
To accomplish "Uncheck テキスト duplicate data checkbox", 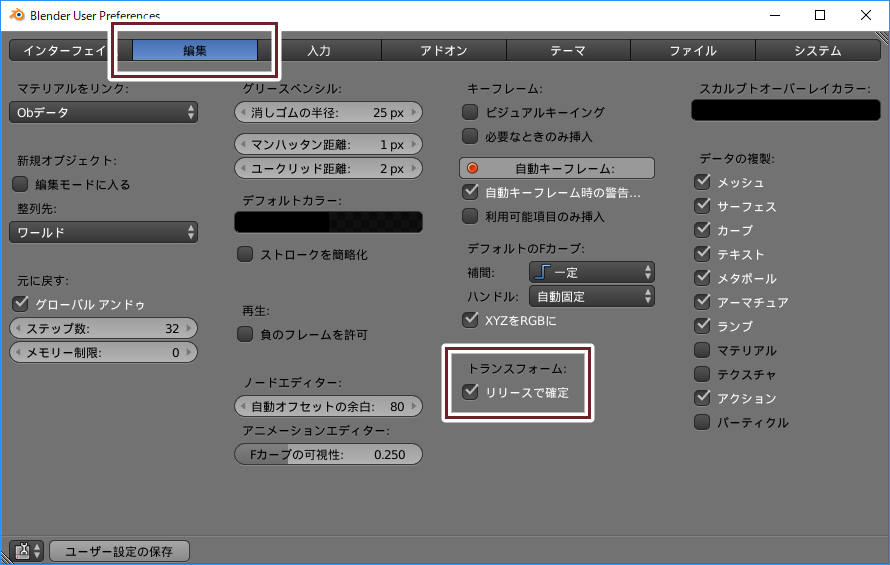I will click(702, 254).
